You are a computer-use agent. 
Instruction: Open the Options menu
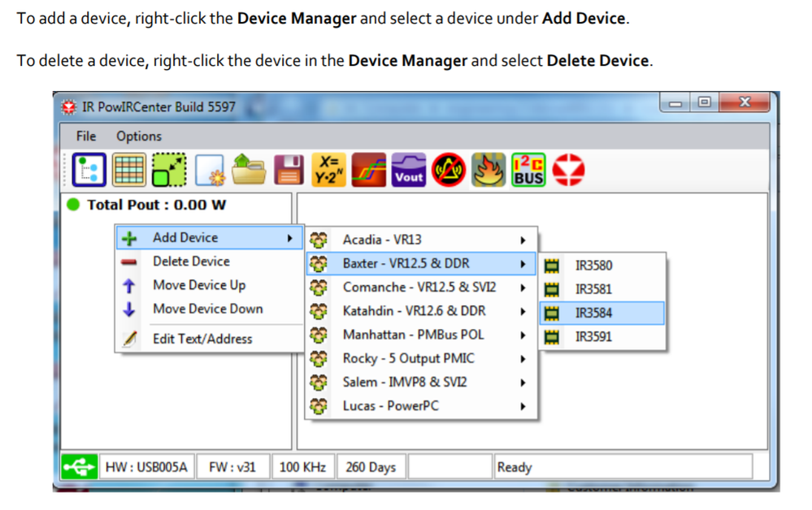pos(139,136)
